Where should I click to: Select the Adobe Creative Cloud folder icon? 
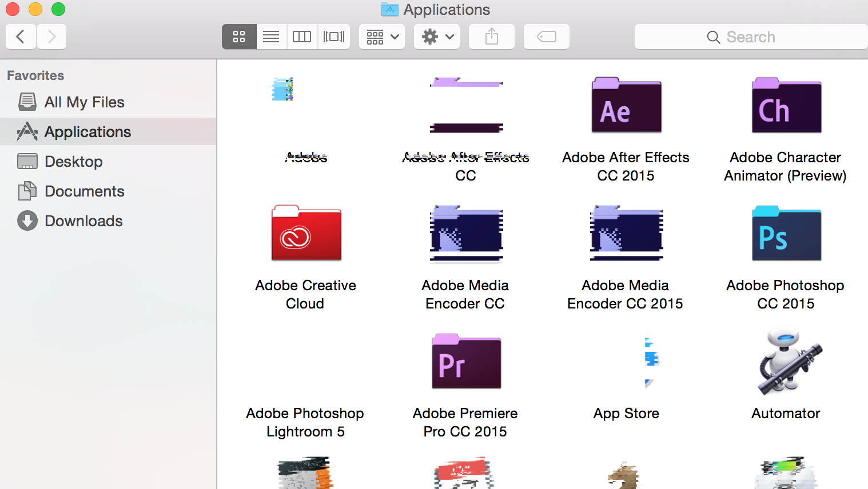306,233
